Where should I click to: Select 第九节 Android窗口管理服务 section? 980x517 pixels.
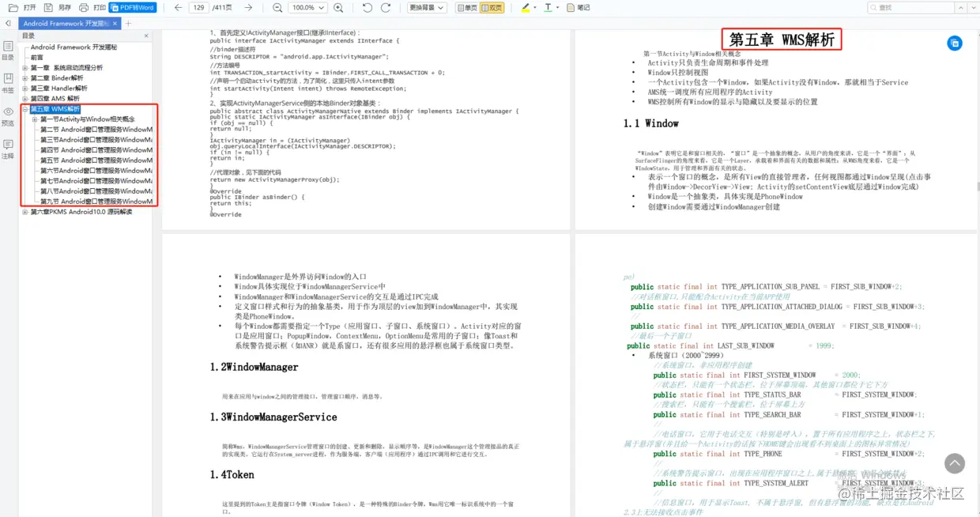point(96,202)
